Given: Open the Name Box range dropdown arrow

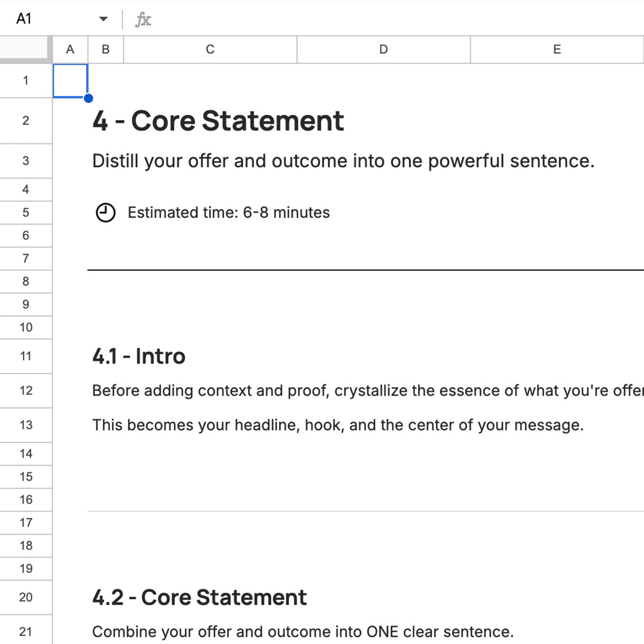Looking at the screenshot, I should (x=103, y=19).
